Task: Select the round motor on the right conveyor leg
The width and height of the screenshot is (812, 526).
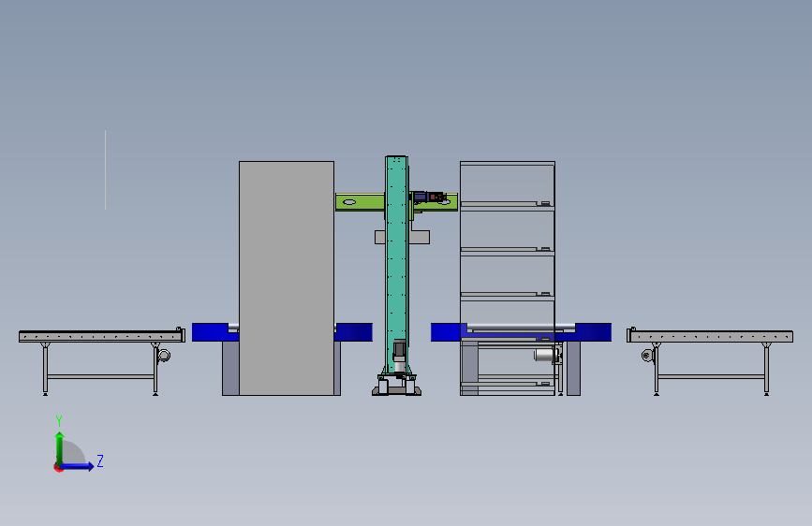Action: click(647, 355)
